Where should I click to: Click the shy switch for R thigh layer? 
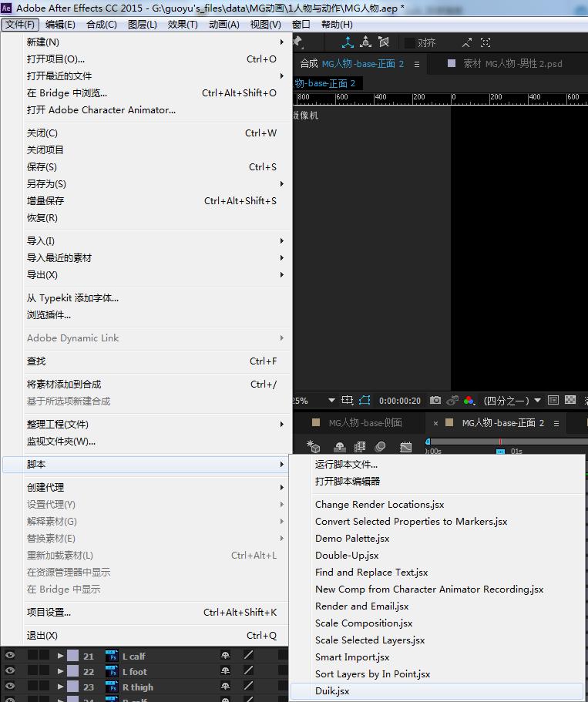225,686
